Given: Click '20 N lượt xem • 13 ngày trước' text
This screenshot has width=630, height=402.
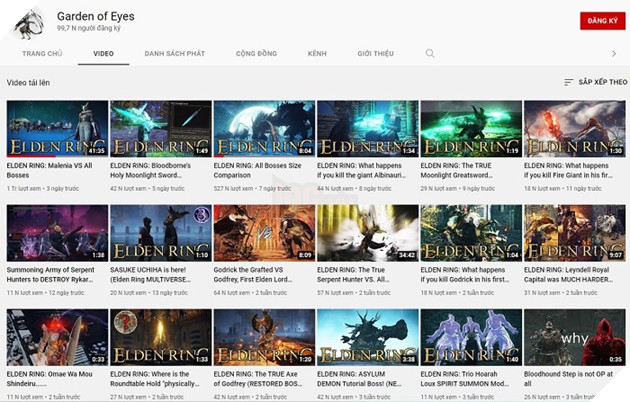Looking at the screenshot, I should pyautogui.click(x=149, y=293).
